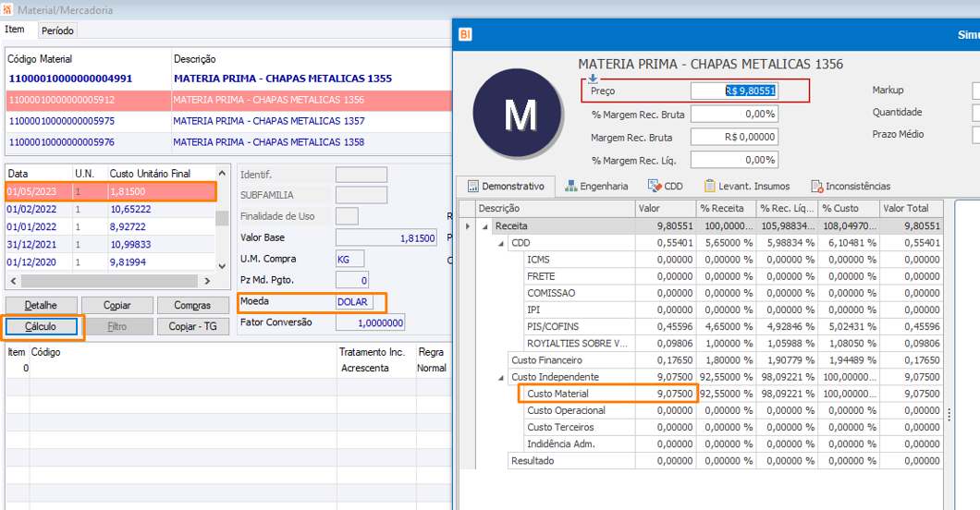Click the CDD tab icon
This screenshot has height=510, width=980.
tap(655, 186)
